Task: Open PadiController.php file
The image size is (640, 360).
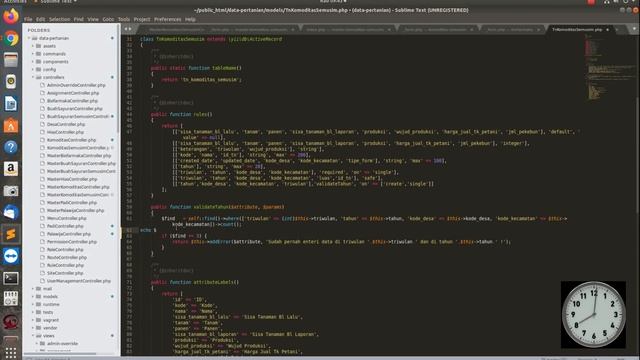Action: (x=65, y=226)
